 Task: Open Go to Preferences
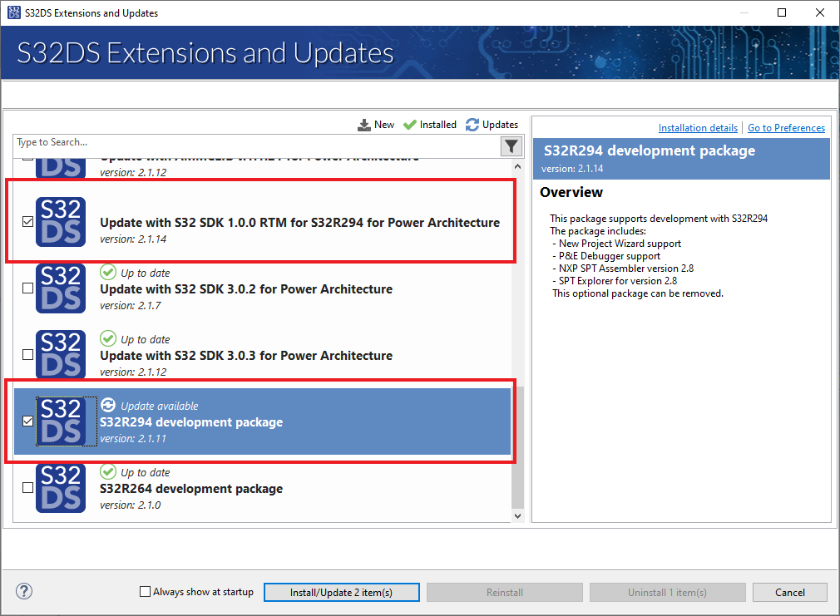(786, 127)
